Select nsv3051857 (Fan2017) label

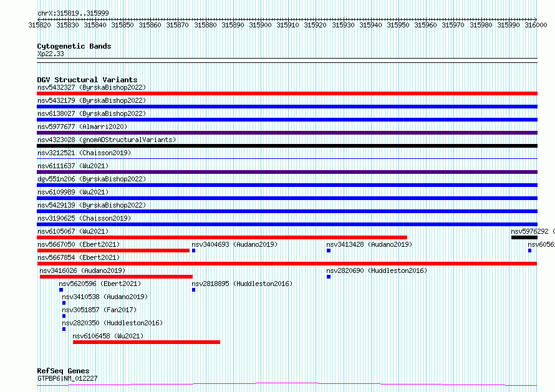tap(99, 310)
